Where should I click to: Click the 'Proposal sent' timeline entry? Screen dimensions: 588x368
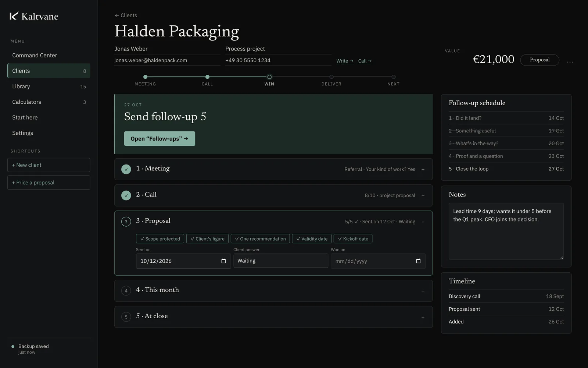(x=506, y=309)
